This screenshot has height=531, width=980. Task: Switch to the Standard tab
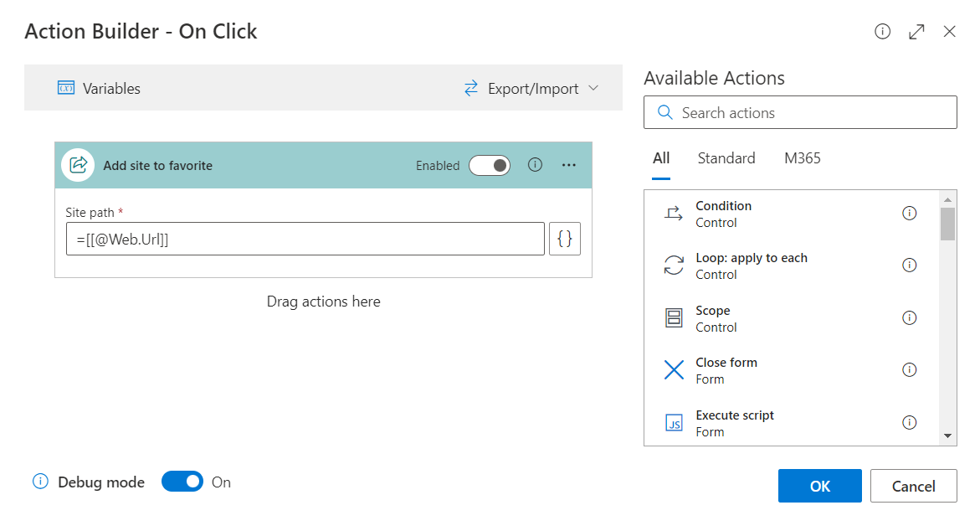(726, 158)
